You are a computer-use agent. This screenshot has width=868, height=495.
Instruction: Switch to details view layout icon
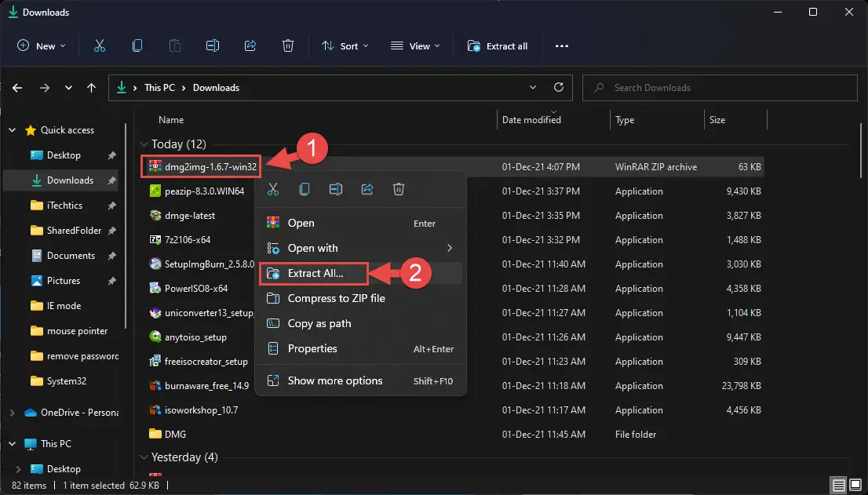(x=839, y=486)
